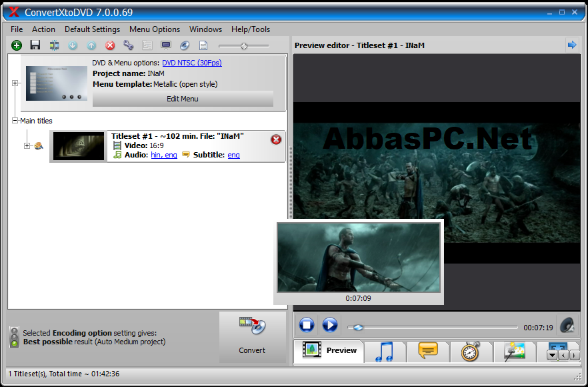Open the Subtitles speech bubble tab

[x=428, y=351]
